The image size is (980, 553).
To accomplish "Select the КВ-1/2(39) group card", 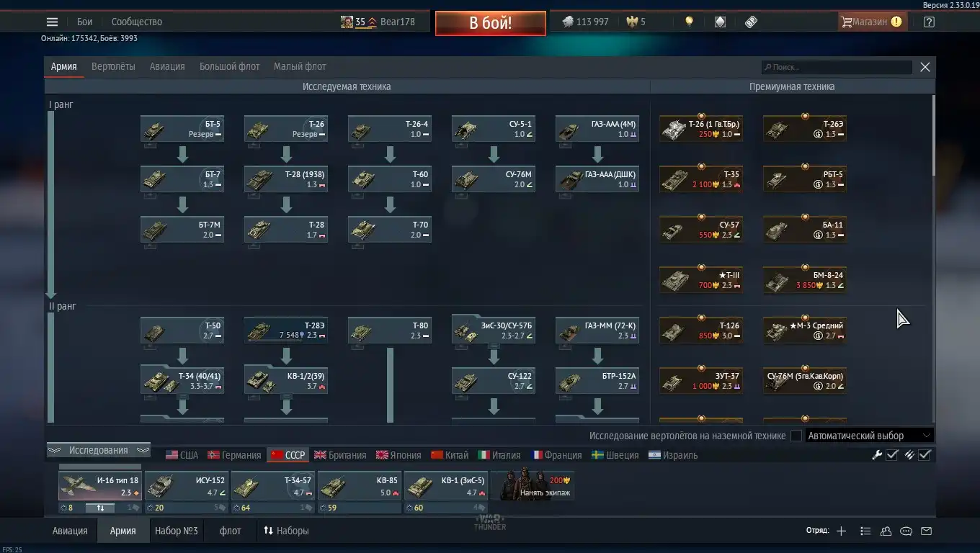I will click(286, 381).
